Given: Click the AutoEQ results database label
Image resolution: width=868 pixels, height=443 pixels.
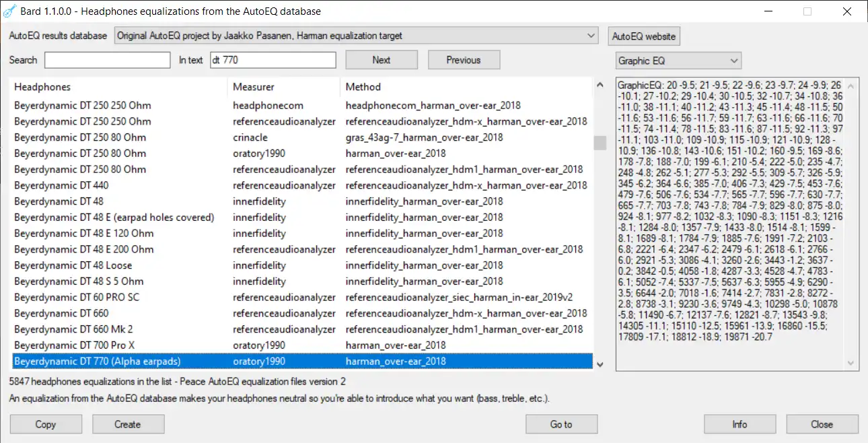Looking at the screenshot, I should (x=58, y=36).
